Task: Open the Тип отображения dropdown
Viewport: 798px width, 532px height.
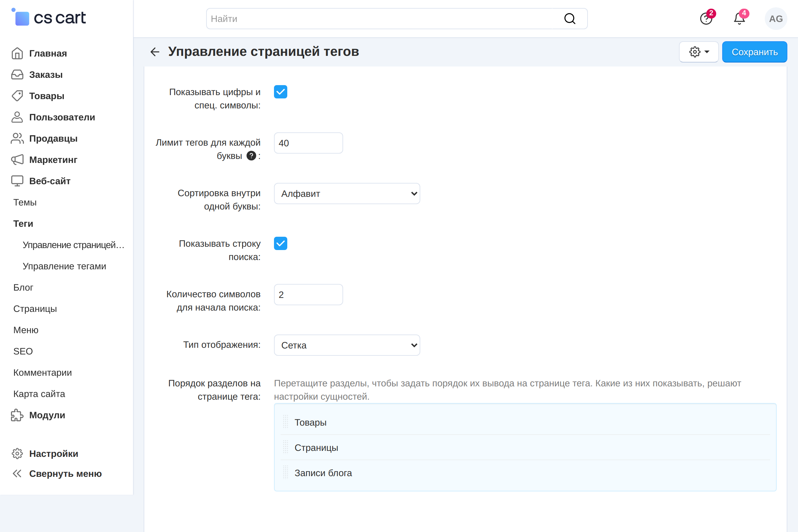Action: click(347, 345)
